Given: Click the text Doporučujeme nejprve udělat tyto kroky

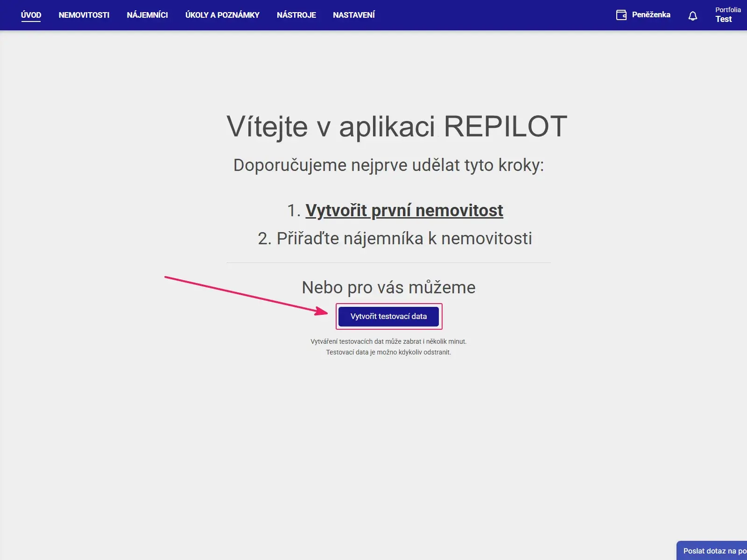Looking at the screenshot, I should click(x=388, y=165).
